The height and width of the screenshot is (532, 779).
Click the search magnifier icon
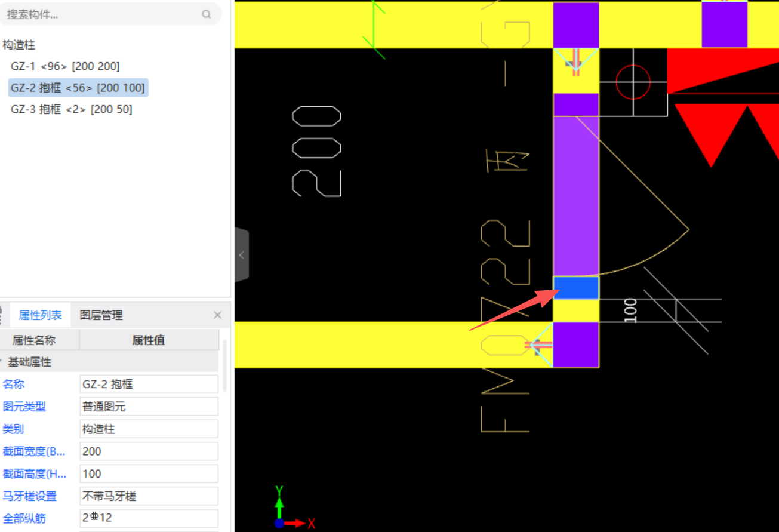click(x=206, y=14)
